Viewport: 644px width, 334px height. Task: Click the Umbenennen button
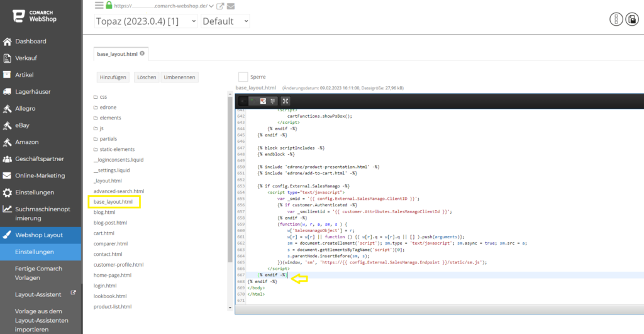tap(179, 77)
